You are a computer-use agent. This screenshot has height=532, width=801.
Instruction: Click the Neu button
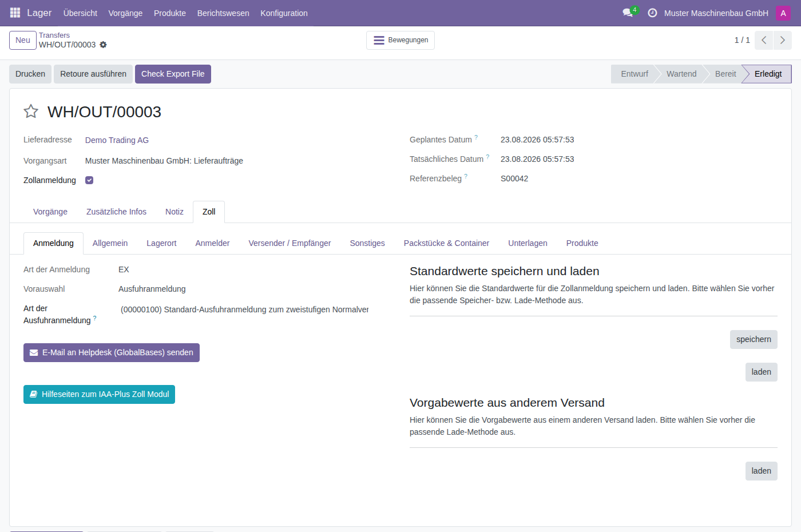pos(23,40)
